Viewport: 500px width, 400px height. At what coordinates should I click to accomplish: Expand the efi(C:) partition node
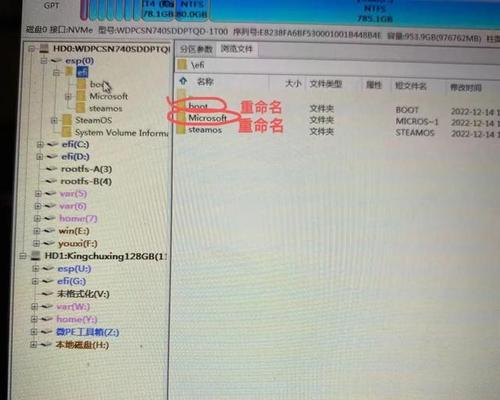tap(40, 144)
